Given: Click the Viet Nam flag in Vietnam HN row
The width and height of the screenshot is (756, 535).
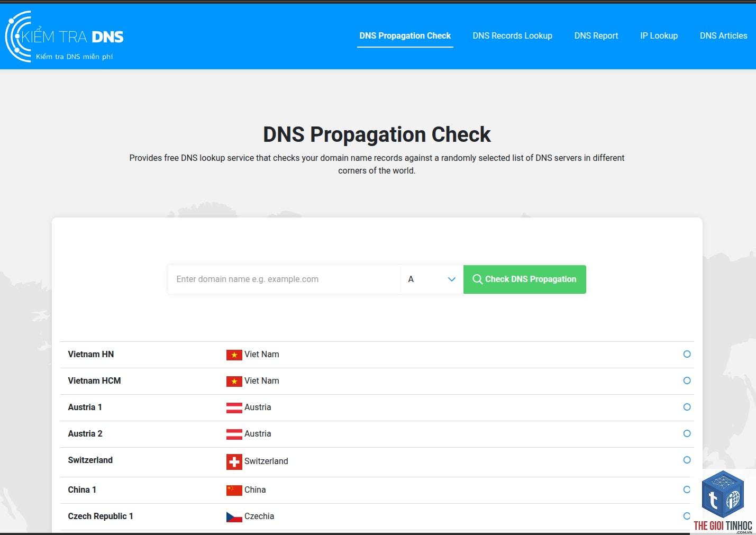Looking at the screenshot, I should tap(234, 355).
